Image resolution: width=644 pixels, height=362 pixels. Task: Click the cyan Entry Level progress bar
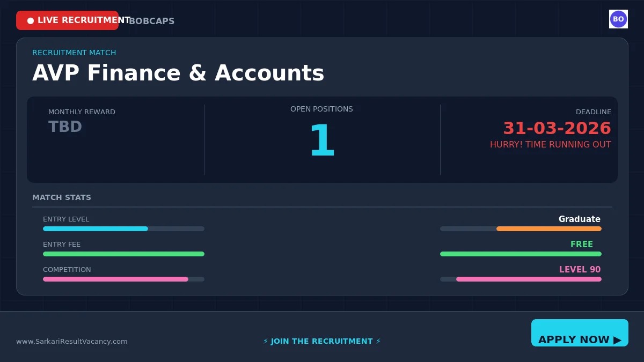[96, 229]
